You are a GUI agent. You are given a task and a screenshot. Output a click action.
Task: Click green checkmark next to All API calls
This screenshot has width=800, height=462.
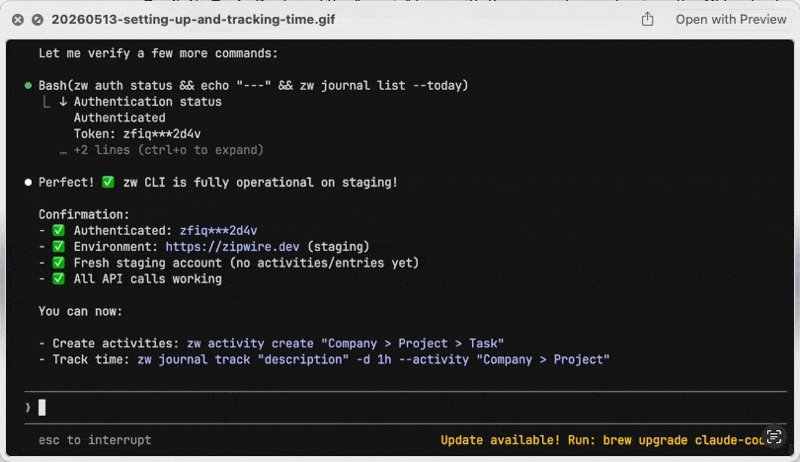tap(59, 279)
